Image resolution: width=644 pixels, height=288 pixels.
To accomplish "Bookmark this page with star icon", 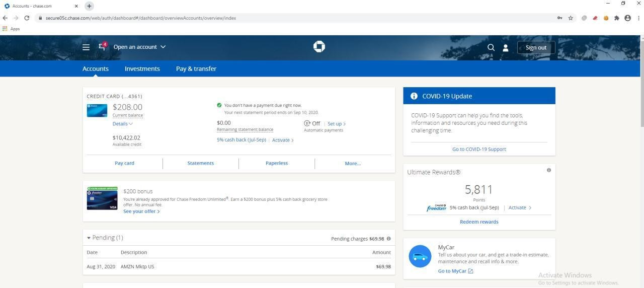I will coord(571,18).
